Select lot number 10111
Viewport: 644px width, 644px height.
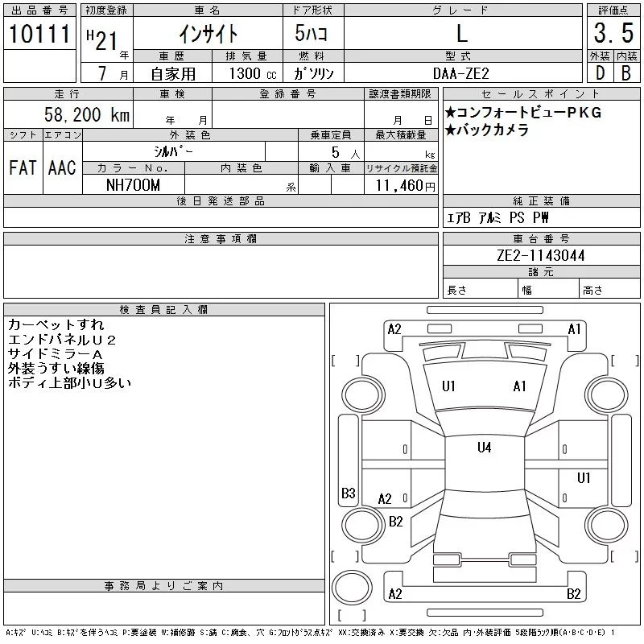39,33
